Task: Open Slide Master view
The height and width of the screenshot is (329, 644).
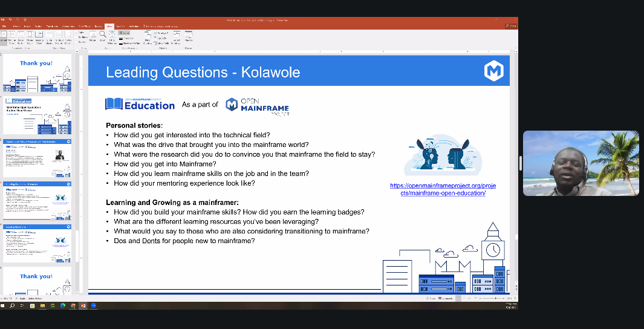Action: coord(50,37)
